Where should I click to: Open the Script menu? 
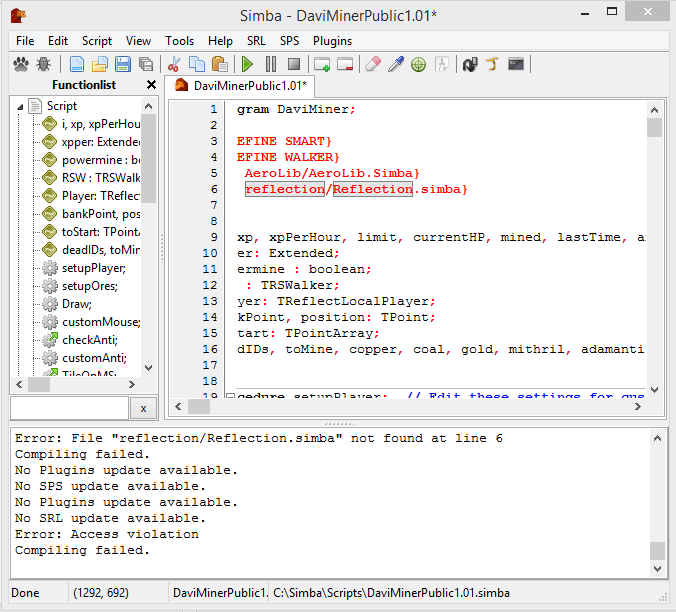(x=97, y=41)
